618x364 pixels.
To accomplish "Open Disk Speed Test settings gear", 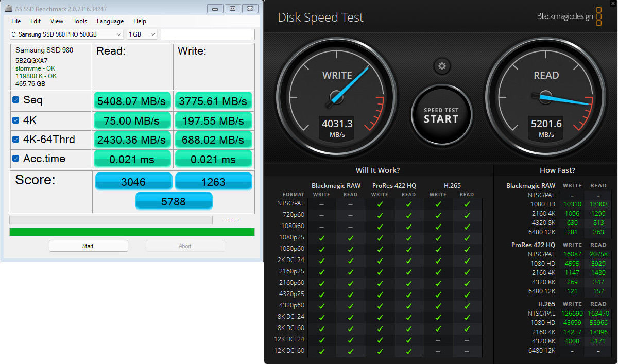I will pos(441,66).
